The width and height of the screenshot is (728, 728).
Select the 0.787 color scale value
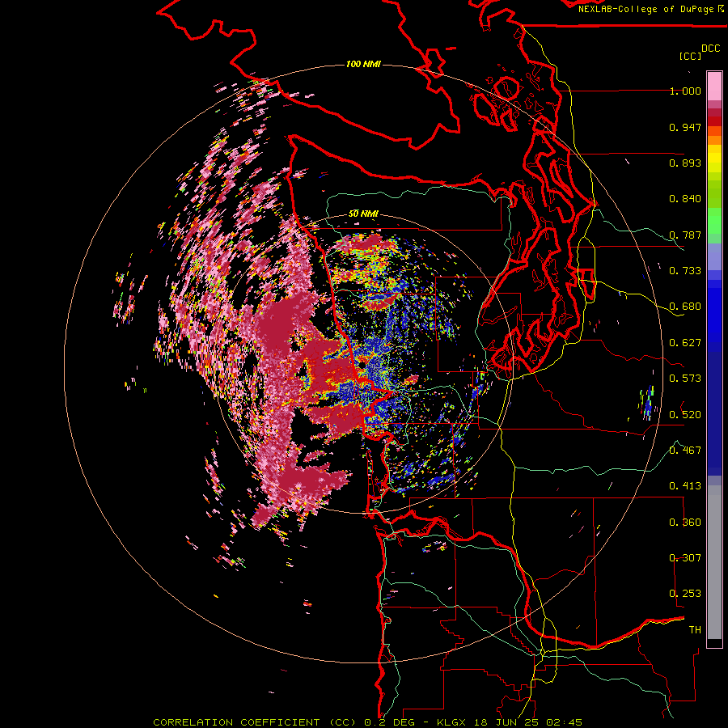(x=685, y=235)
